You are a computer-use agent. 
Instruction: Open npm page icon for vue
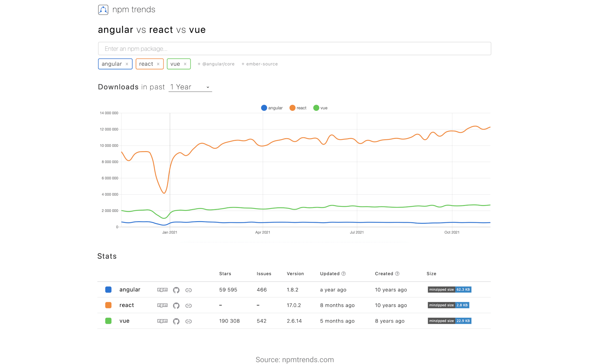[162, 321]
